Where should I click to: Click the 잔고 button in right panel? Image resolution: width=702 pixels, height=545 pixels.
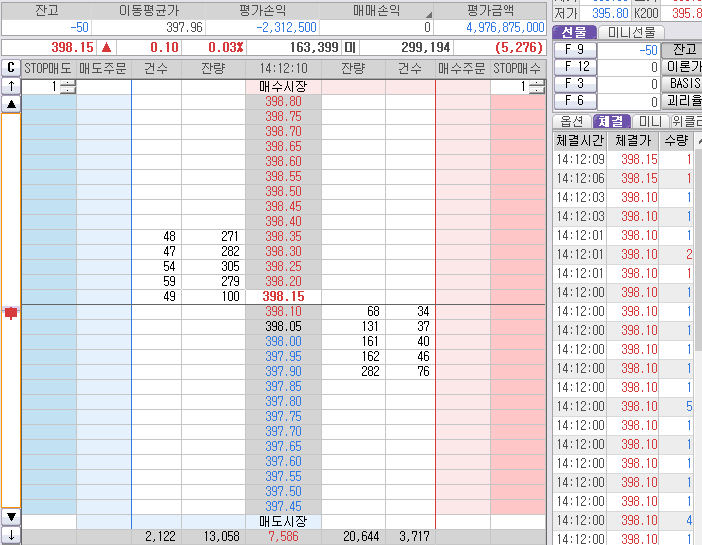pyautogui.click(x=682, y=49)
